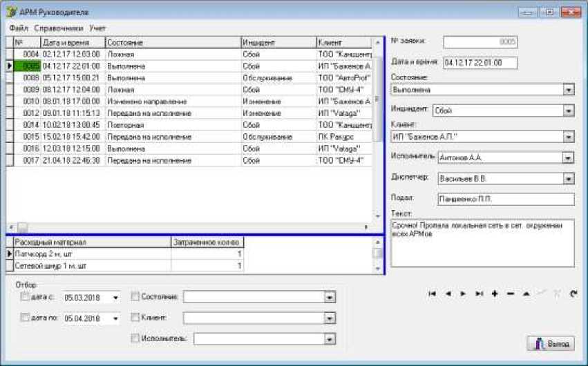The image size is (588, 366).
Task: Open the Исполнитель dropdown showing Антонов А.А.
Action: [569, 157]
